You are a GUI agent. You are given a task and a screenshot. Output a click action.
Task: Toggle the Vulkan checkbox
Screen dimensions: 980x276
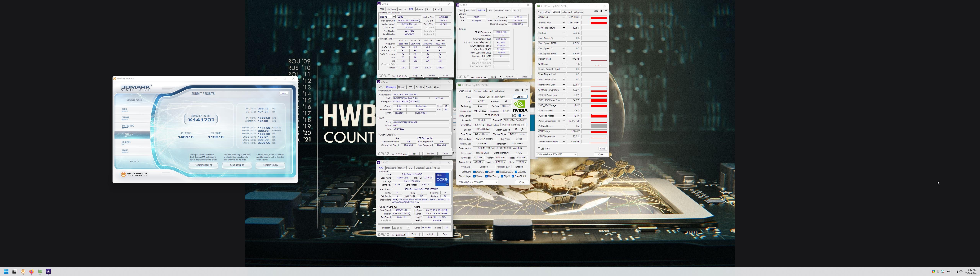tap(474, 177)
